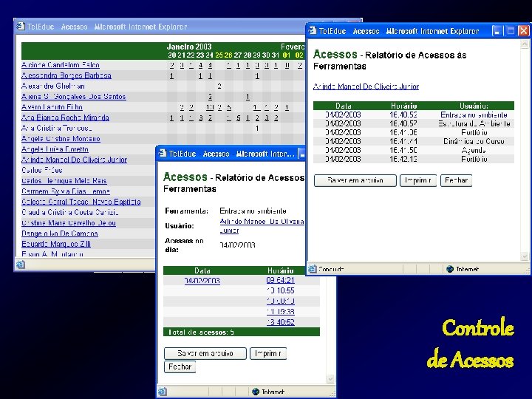This screenshot has width=532, height=399.
Task: Click 10:10:55 time entry in bottom window
Action: tap(281, 291)
